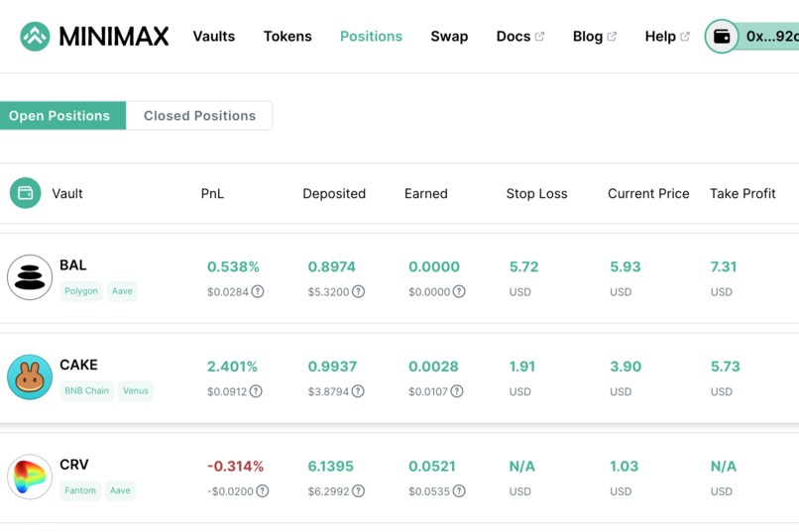Click the 0.0028 earned value
Viewport: 799px width, 532px height.
point(433,367)
